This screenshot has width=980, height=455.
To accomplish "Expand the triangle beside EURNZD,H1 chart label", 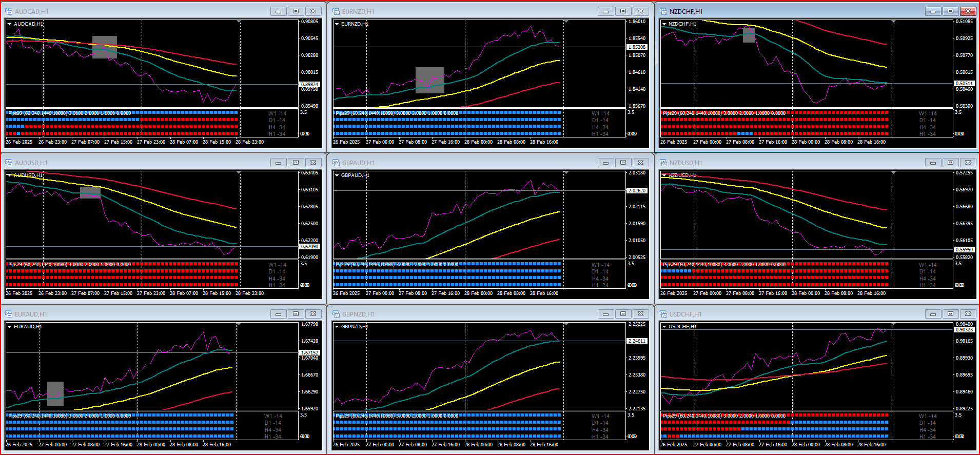I will (x=337, y=24).
